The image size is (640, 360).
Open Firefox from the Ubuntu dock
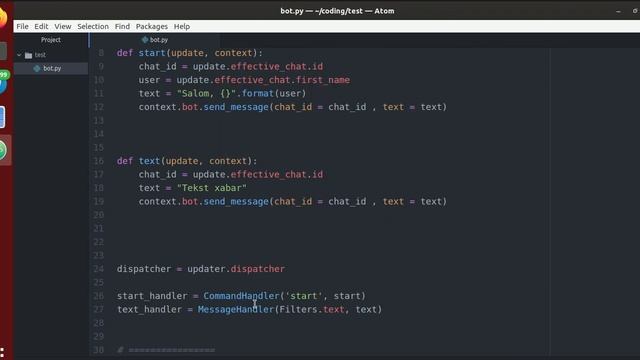[3, 18]
